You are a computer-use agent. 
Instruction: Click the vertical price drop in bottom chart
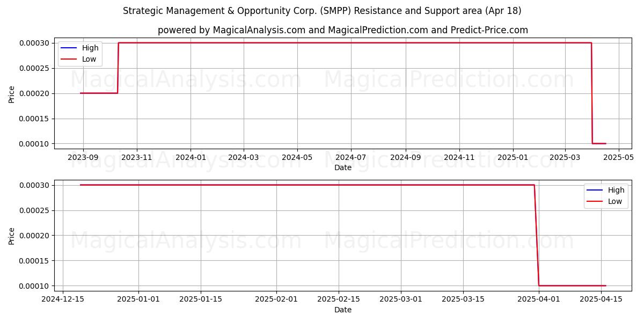pyautogui.click(x=536, y=236)
